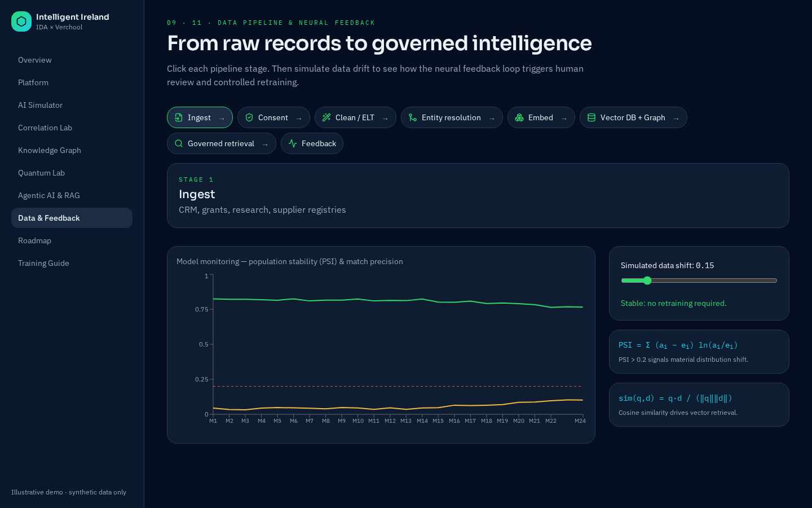Click the cosine similarity formula card
This screenshot has height=508, width=812.
699,405
